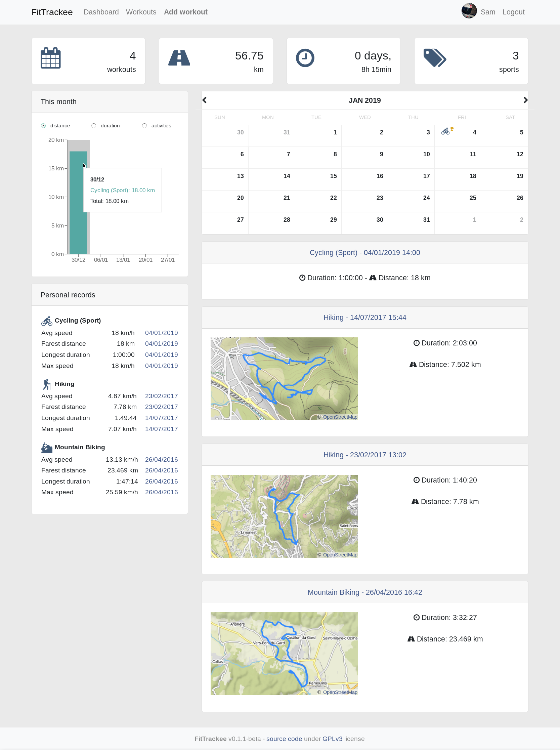Click clock icon beside Duration 2:03:00
Image resolution: width=560 pixels, height=750 pixels.
tap(416, 343)
